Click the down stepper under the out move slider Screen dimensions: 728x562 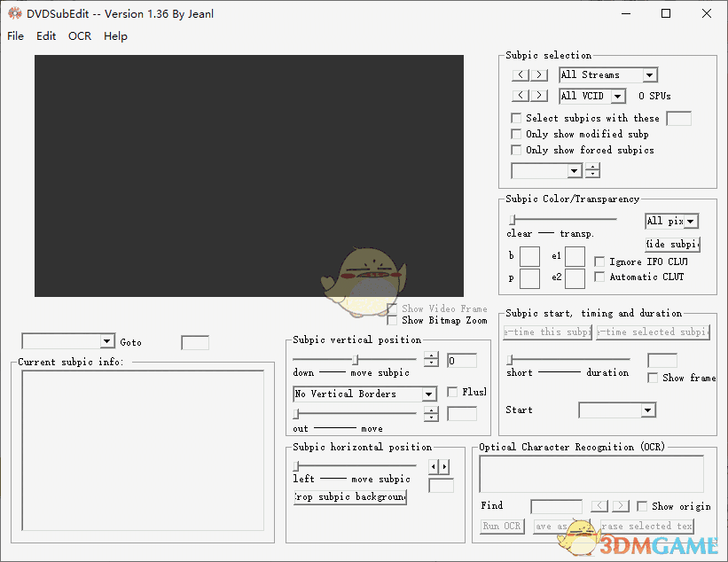tap(432, 417)
